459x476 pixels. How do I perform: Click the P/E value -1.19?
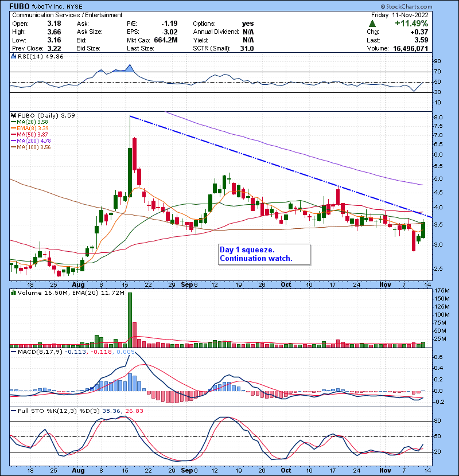[169, 24]
